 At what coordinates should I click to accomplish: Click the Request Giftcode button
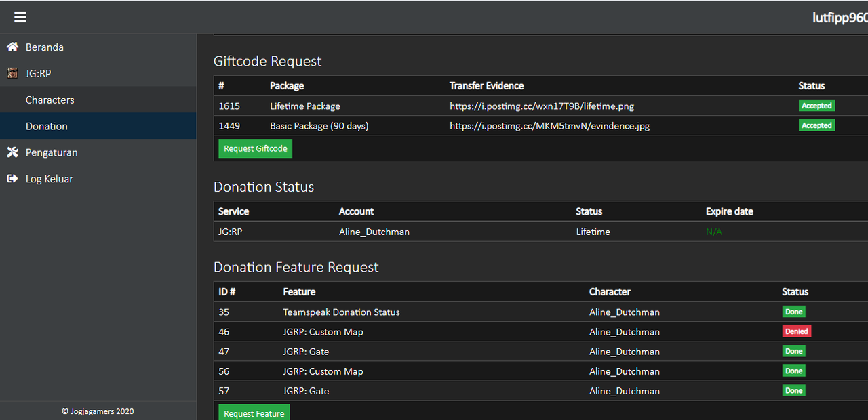[255, 148]
